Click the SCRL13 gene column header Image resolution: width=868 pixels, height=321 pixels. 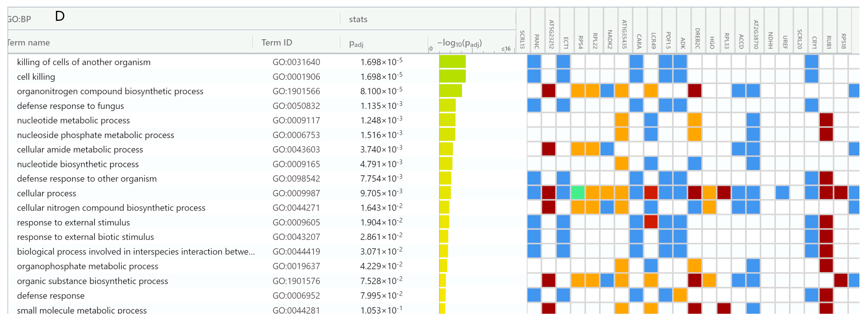pyautogui.click(x=522, y=39)
